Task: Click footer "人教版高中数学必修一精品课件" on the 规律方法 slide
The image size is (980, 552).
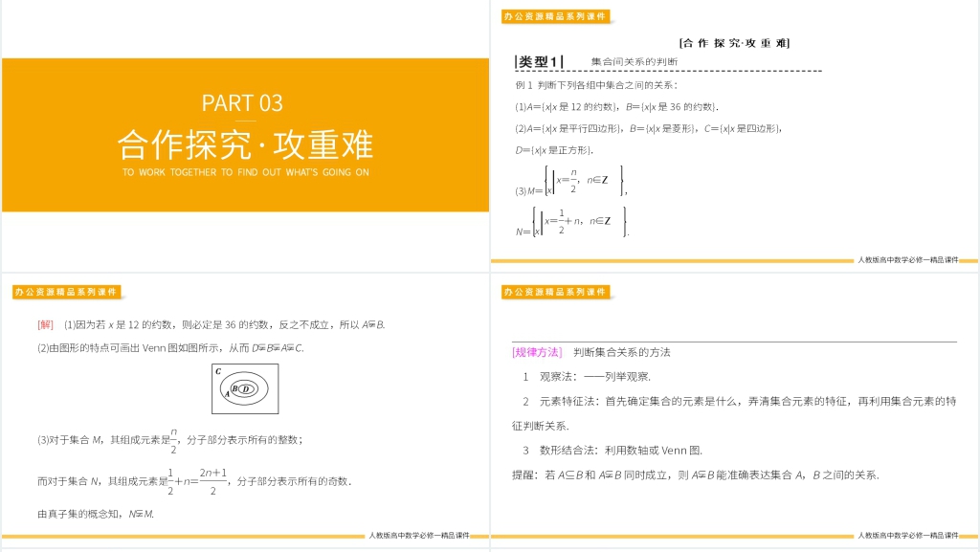Action: 907,535
